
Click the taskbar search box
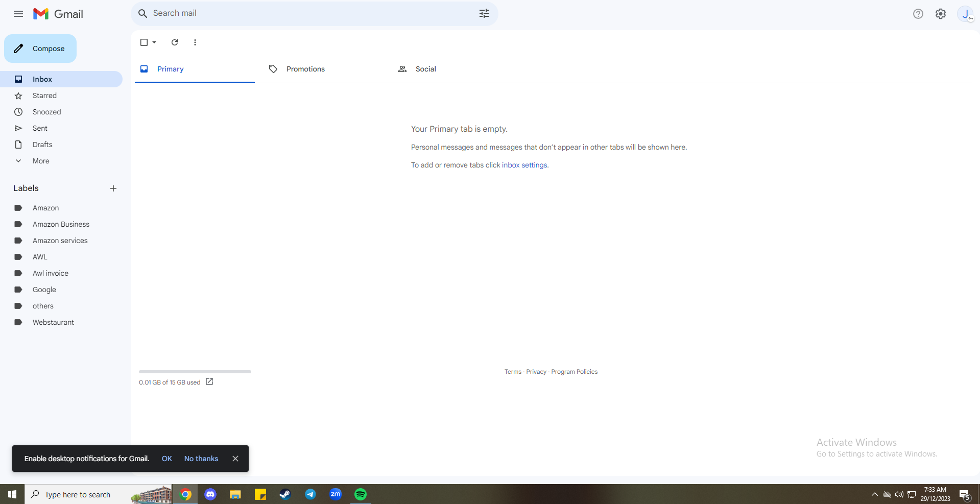tap(99, 494)
